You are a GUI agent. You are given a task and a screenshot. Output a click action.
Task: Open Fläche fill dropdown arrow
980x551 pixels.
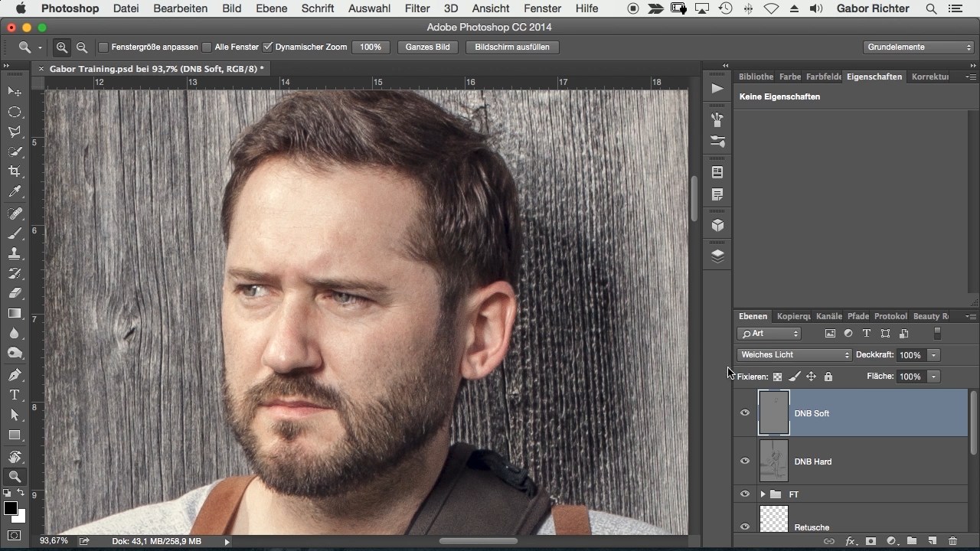[x=933, y=377]
